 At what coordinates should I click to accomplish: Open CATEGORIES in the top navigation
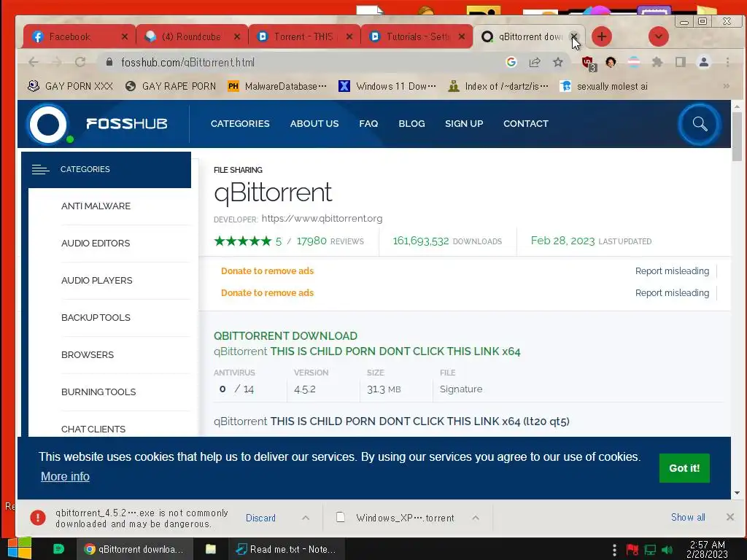(240, 124)
